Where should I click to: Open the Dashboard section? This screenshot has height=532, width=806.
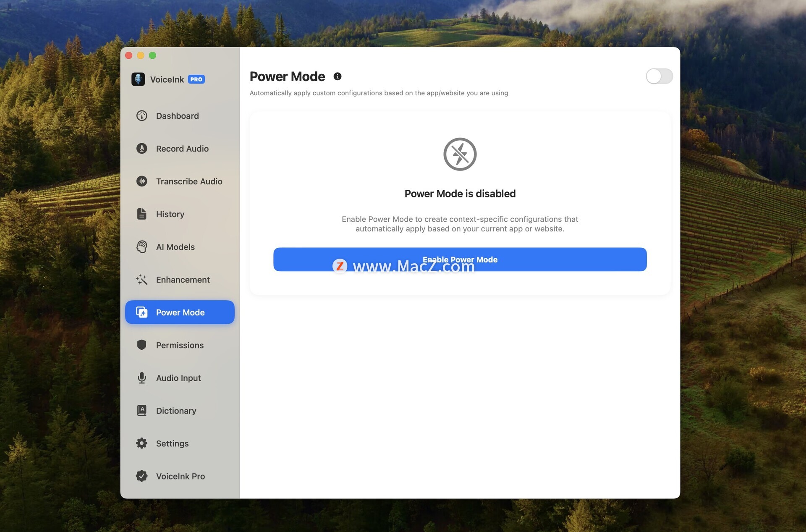[x=180, y=116]
